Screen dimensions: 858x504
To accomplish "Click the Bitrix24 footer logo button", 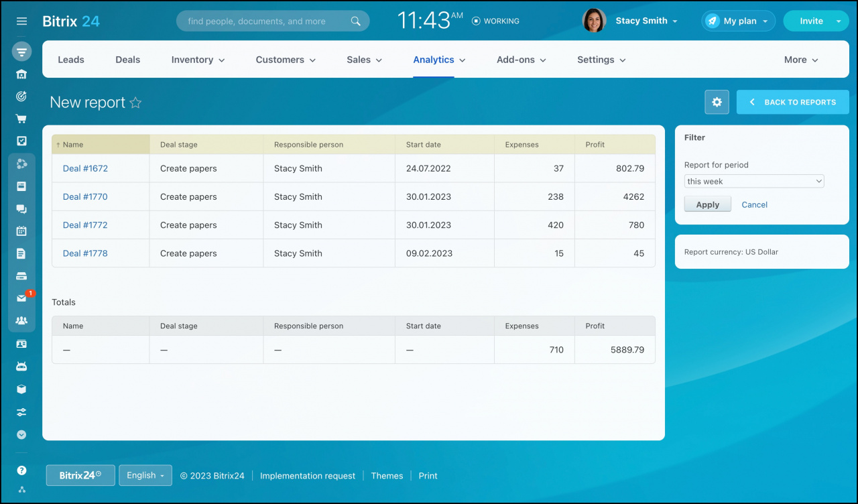I will 80,475.
